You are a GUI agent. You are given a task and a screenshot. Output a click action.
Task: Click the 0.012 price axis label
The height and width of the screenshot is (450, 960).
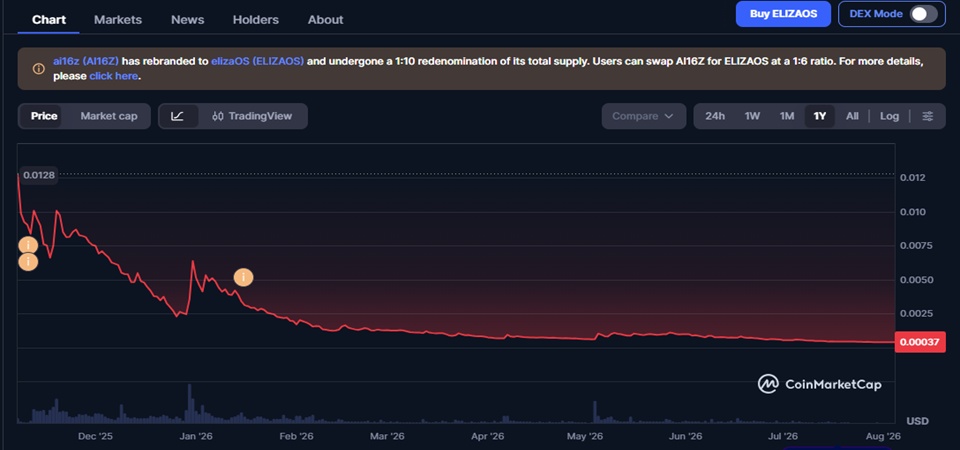click(912, 178)
